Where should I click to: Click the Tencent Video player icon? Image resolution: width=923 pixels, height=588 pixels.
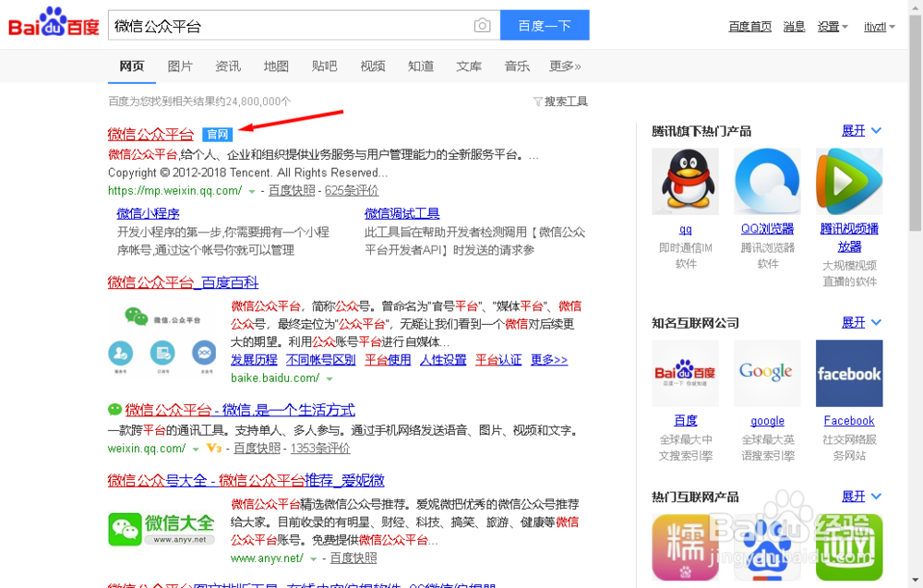pyautogui.click(x=849, y=181)
